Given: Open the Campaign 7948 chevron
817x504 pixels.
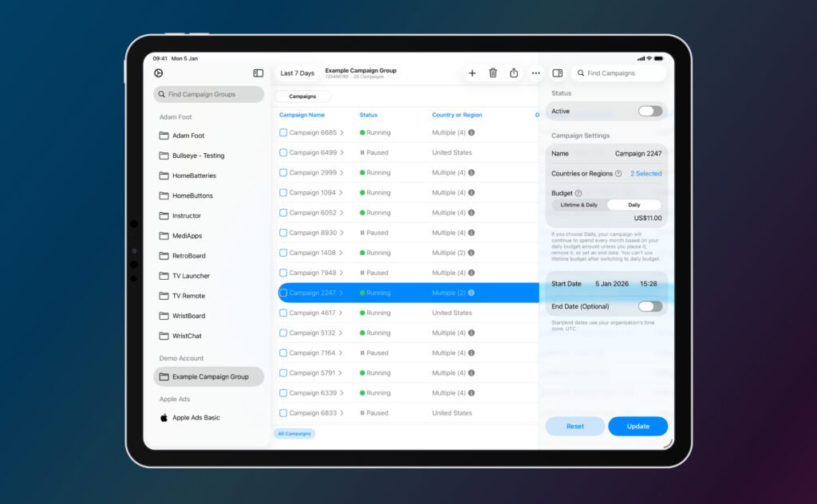Looking at the screenshot, I should click(343, 272).
